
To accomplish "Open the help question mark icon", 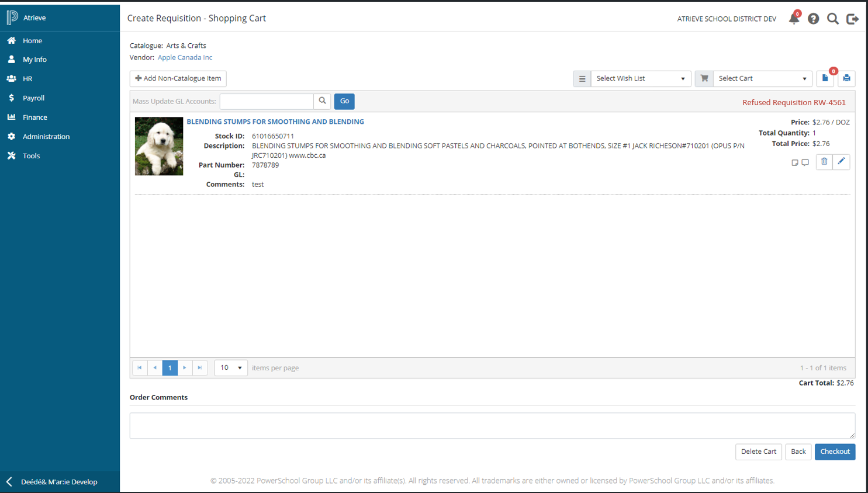I will click(x=813, y=19).
